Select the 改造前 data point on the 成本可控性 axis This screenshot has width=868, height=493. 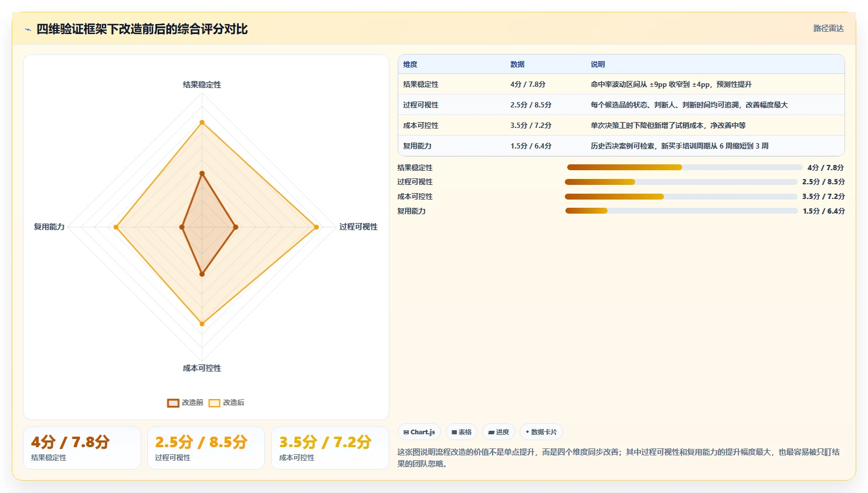click(202, 274)
